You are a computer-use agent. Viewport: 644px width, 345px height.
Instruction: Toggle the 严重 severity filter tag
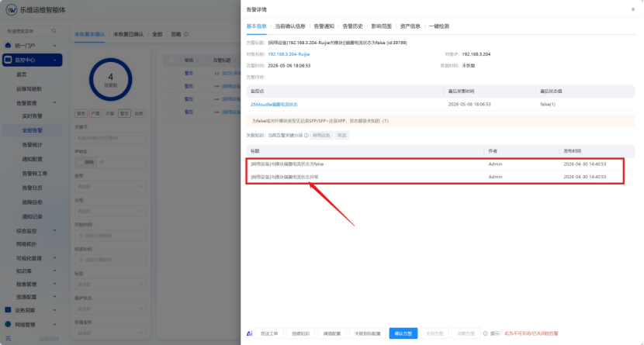click(95, 113)
